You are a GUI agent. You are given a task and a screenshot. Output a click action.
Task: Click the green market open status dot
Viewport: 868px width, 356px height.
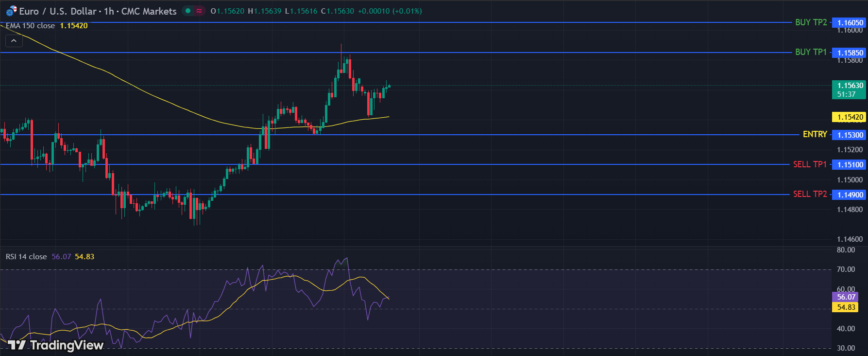tap(188, 11)
